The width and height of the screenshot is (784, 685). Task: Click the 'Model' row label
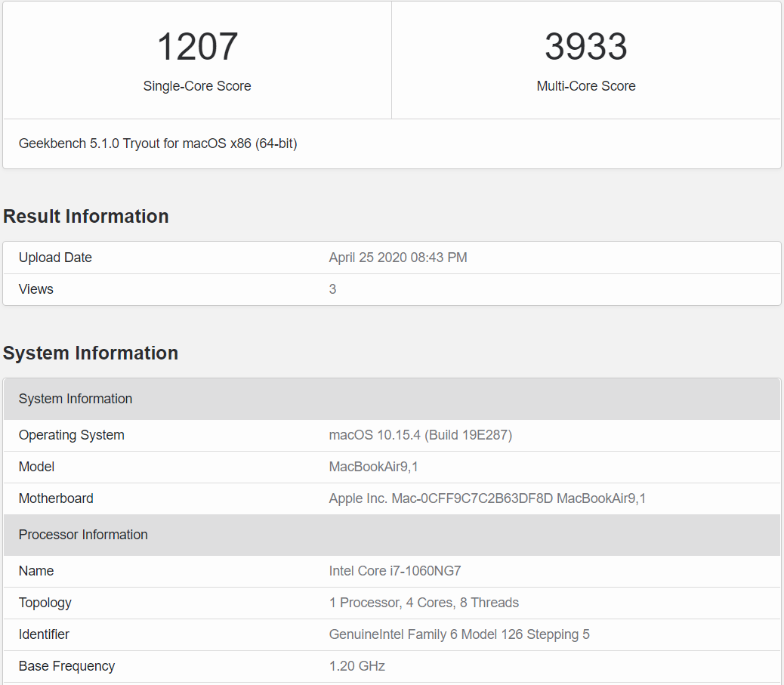[36, 467]
